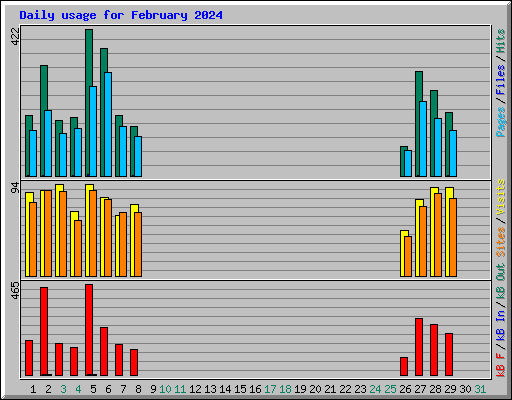
Task: Click day label 5 on the x-axis
Action: (x=93, y=389)
